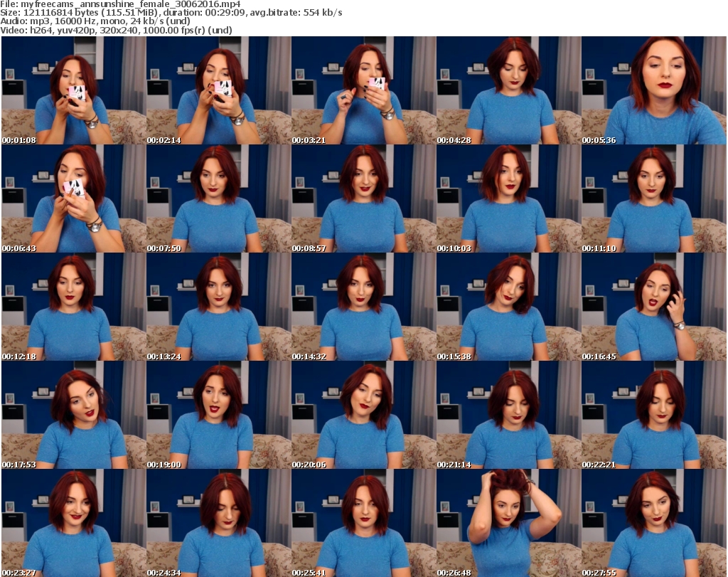Viewport: 728px width, 577px height.
Task: Select the thumbnail stamped 00:02:14
Action: click(x=219, y=90)
